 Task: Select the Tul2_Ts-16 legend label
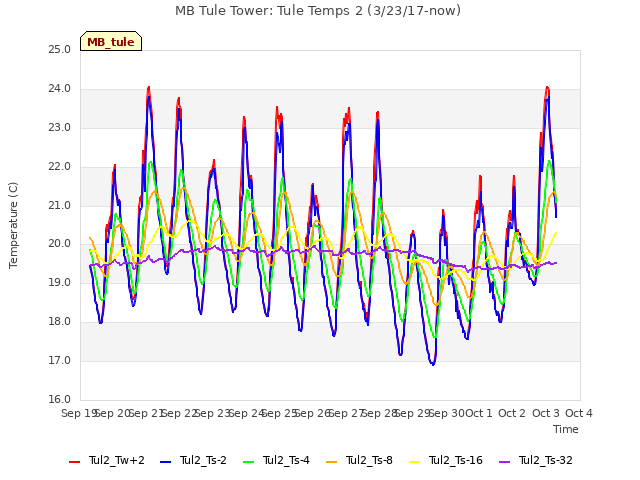click(x=456, y=460)
